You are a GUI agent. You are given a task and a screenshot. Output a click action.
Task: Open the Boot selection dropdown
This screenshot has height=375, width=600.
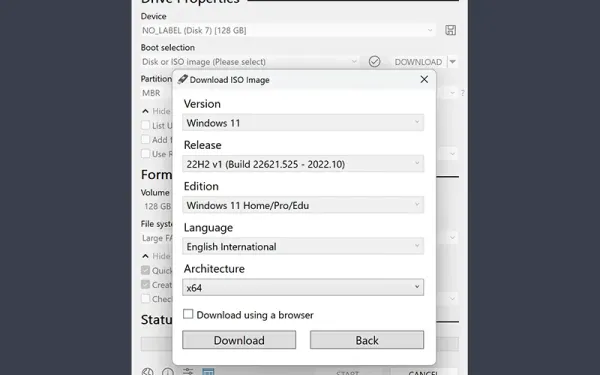250,62
